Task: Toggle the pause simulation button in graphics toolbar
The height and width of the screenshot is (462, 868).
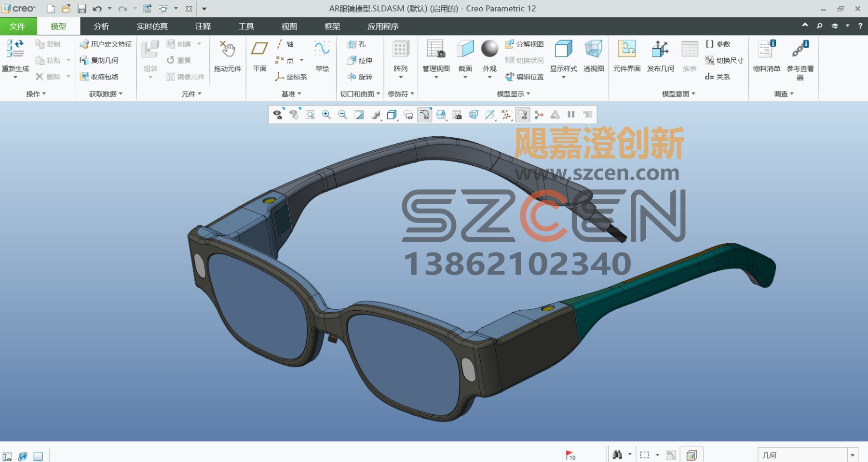Action: coord(571,115)
